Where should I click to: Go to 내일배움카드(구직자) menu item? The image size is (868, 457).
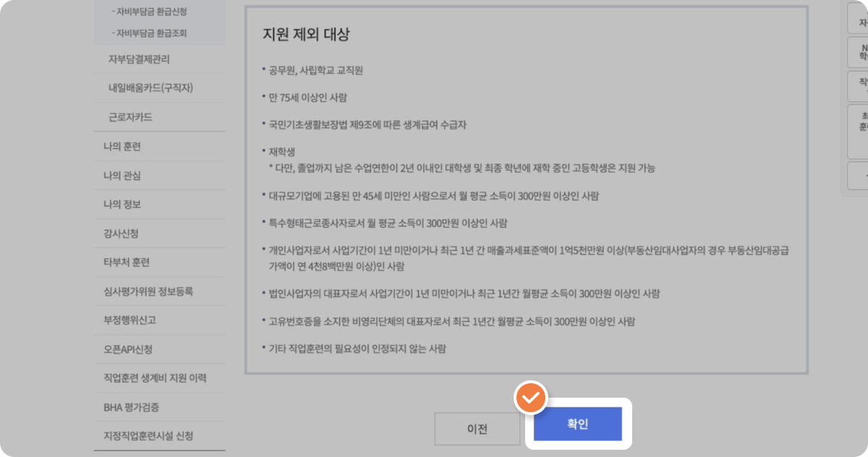(x=150, y=88)
